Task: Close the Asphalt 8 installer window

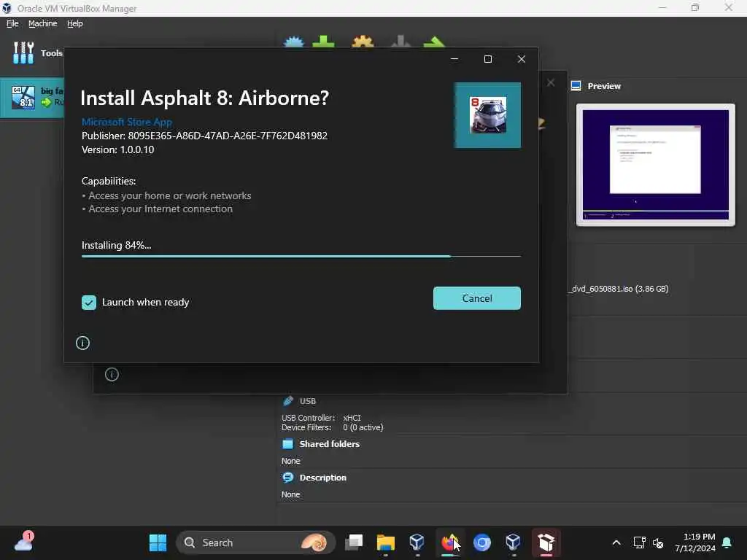Action: click(521, 59)
